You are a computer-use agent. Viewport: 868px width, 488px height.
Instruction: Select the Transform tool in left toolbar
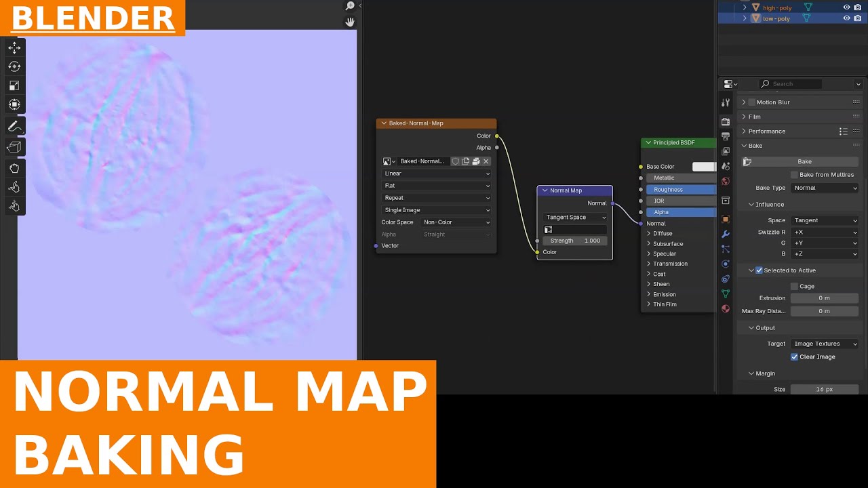(x=14, y=104)
